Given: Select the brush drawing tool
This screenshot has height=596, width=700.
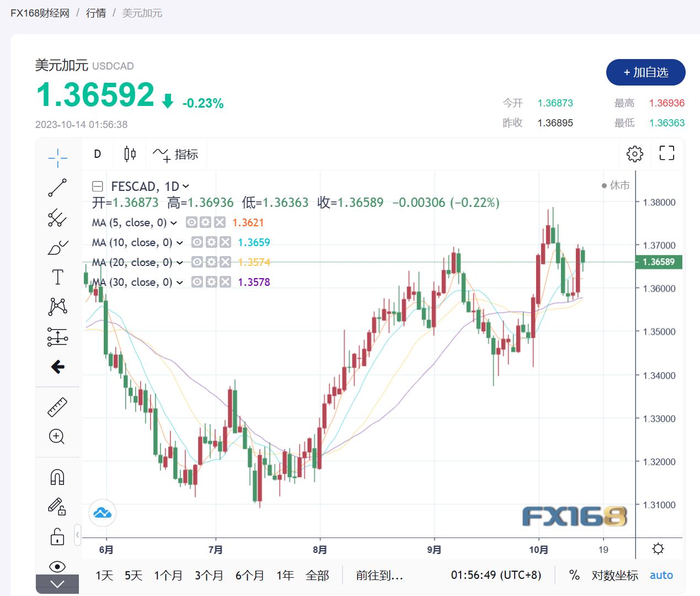Looking at the screenshot, I should click(x=57, y=247).
